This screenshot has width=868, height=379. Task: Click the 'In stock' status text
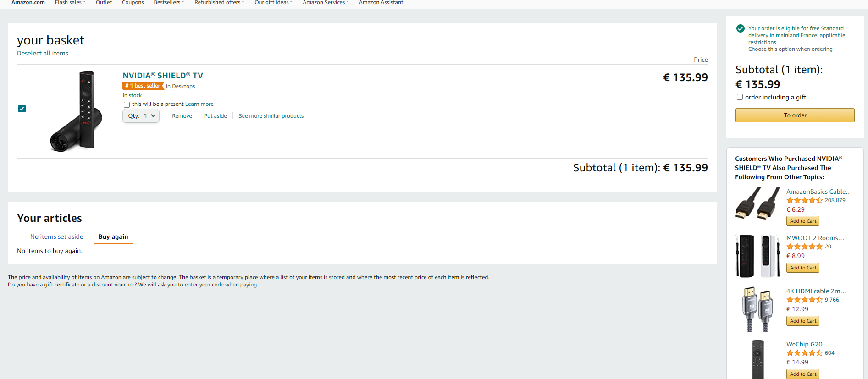point(132,95)
